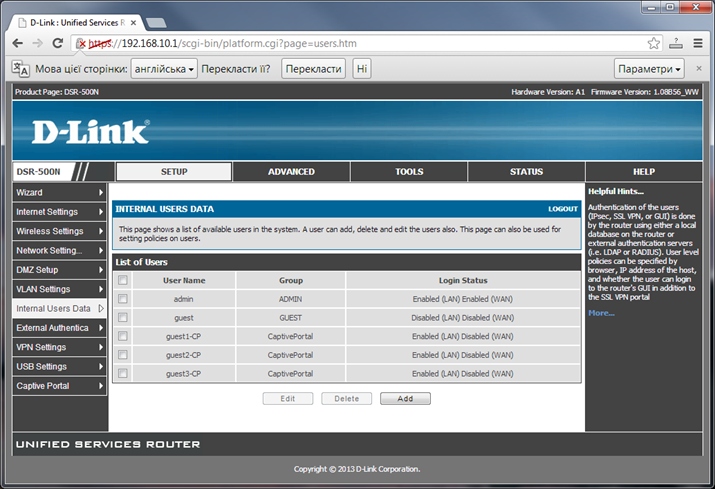Screen dimensions: 715x489
Task: Open the source language dropdown in the translation bar
Action: pyautogui.click(x=164, y=69)
